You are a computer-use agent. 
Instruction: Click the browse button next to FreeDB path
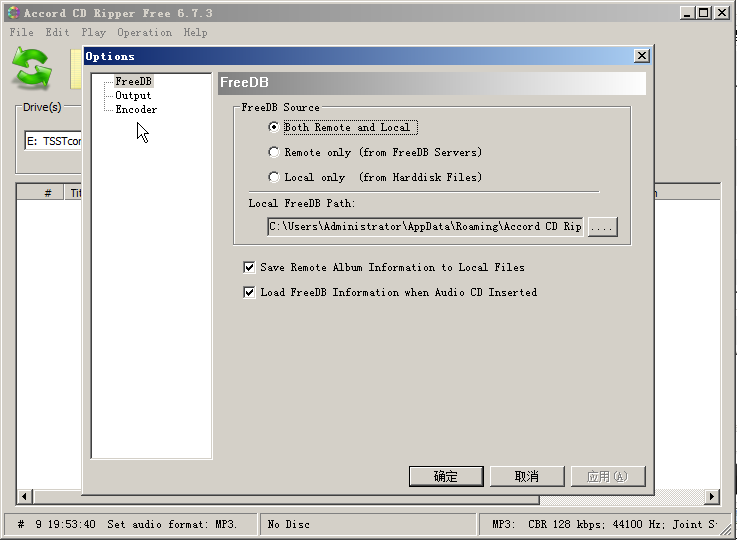coord(602,227)
